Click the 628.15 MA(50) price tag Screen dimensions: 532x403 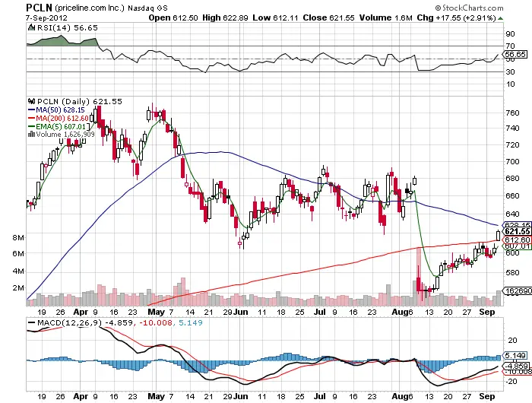518,225
